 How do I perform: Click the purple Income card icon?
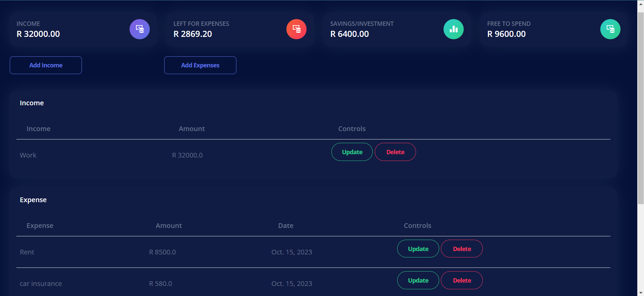pos(140,29)
